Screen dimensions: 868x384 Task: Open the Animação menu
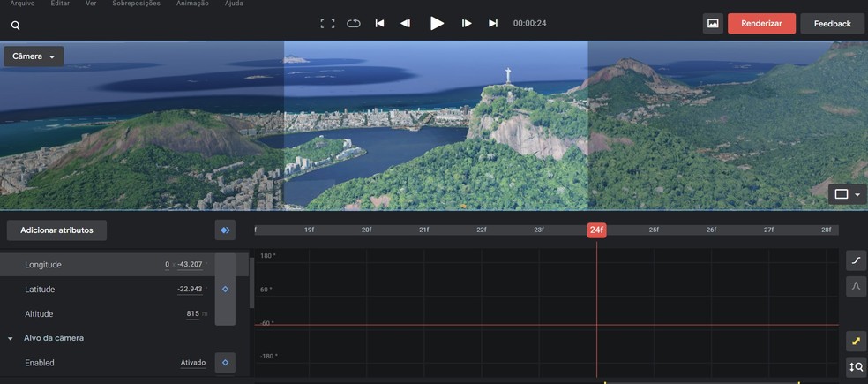tap(192, 4)
